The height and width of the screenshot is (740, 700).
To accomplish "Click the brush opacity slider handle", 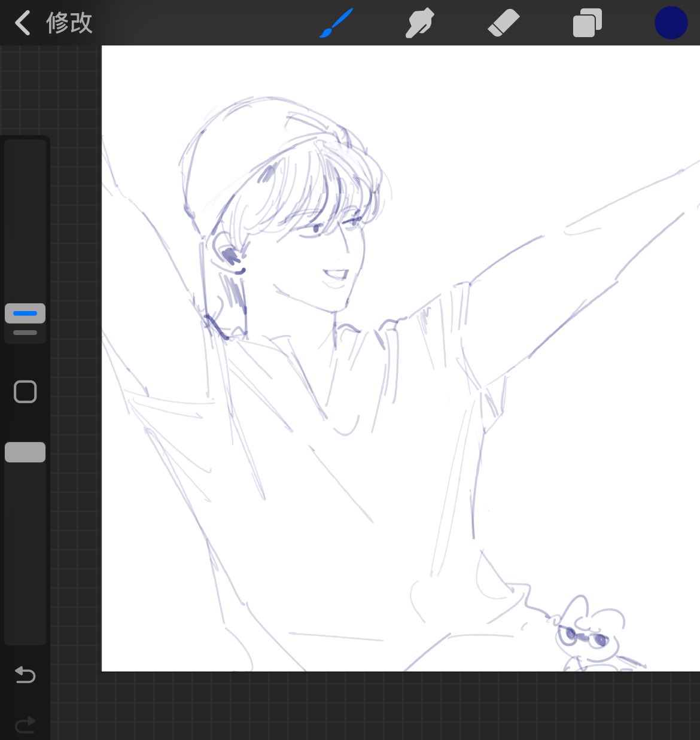I will coord(25,452).
